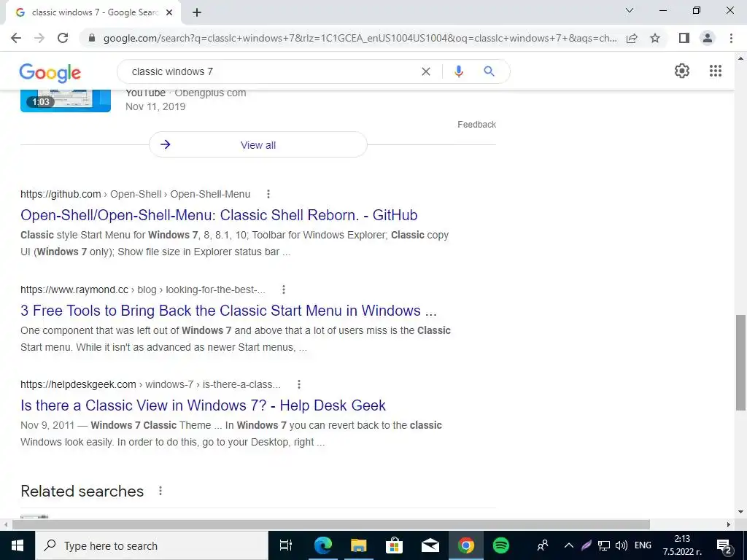Open the notification center
Viewport: 747px width, 560px height.
click(724, 545)
